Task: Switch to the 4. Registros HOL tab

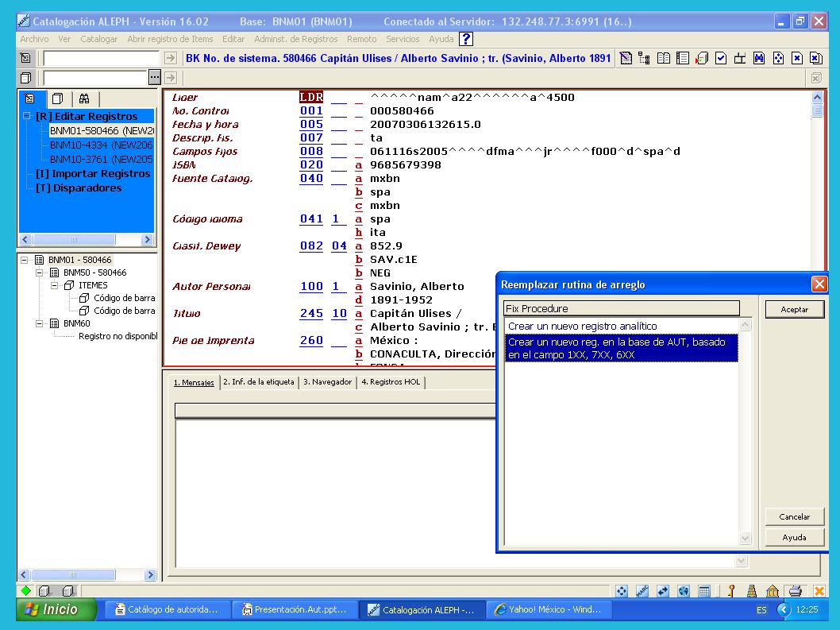Action: (391, 382)
